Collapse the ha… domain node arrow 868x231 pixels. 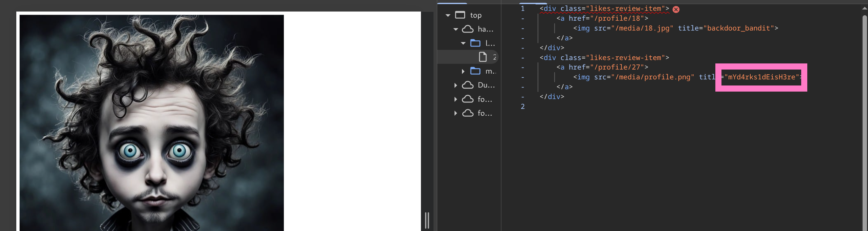[x=456, y=30]
